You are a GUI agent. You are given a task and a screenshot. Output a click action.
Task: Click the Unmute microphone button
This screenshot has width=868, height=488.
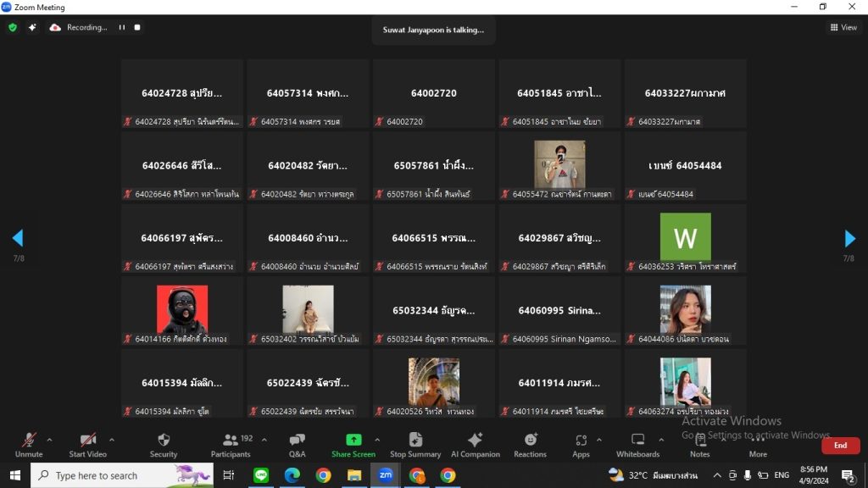[29, 445]
